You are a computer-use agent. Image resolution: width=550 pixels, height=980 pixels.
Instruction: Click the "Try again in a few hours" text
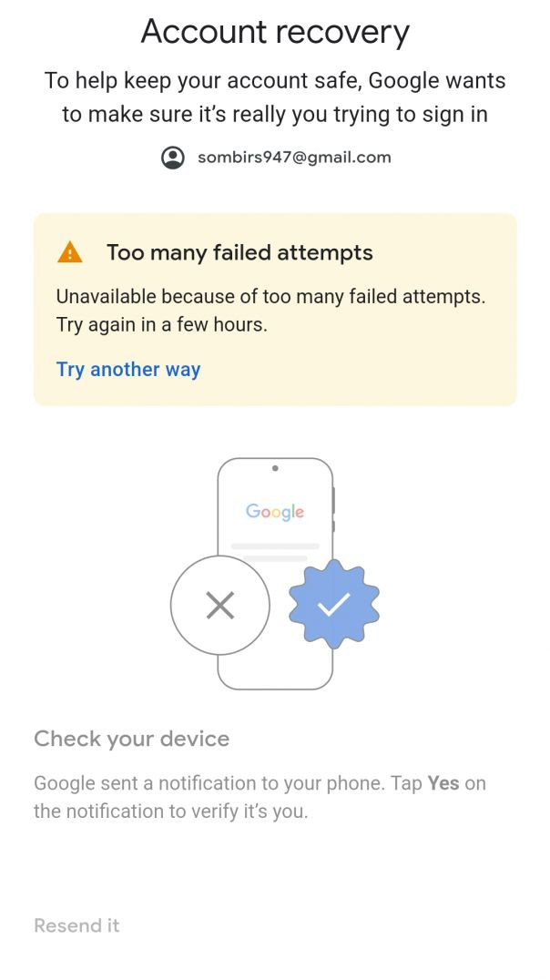tap(162, 325)
